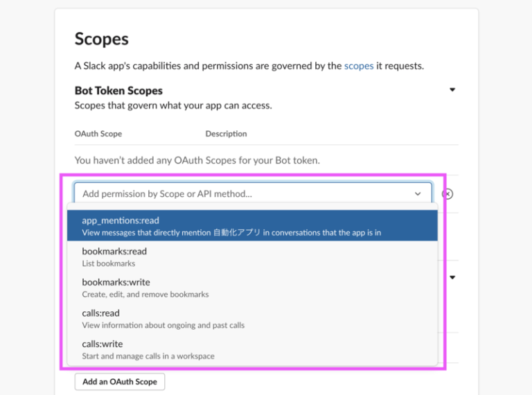The height and width of the screenshot is (395, 532).
Task: Click the Description column header
Action: pyautogui.click(x=226, y=134)
